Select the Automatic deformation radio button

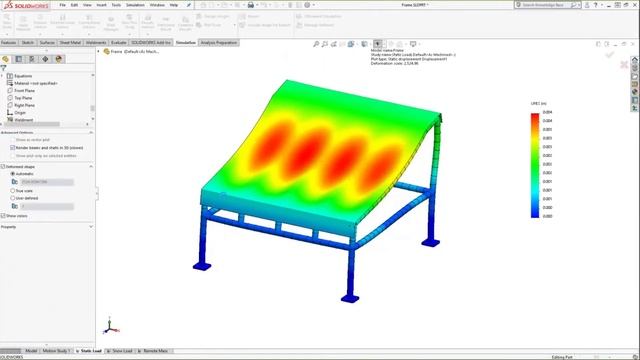(x=13, y=173)
